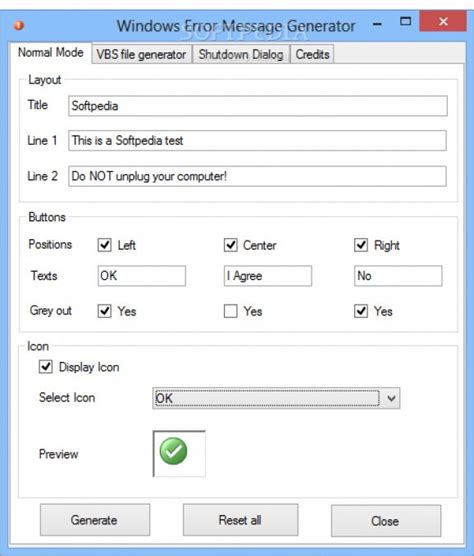Screen dimensions: 474x556
Task: Click the left button text field with OK
Action: coord(142,276)
